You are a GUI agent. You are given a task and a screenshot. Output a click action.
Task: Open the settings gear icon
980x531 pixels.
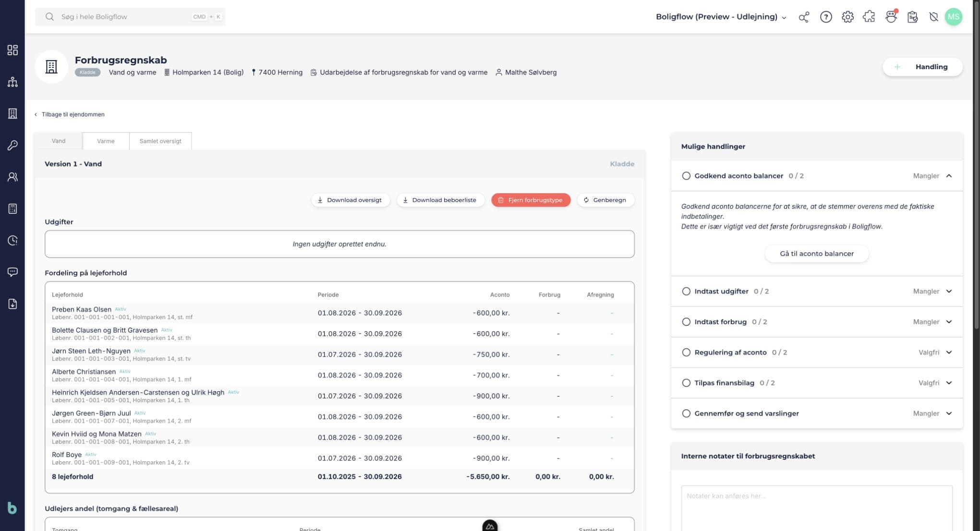click(847, 17)
